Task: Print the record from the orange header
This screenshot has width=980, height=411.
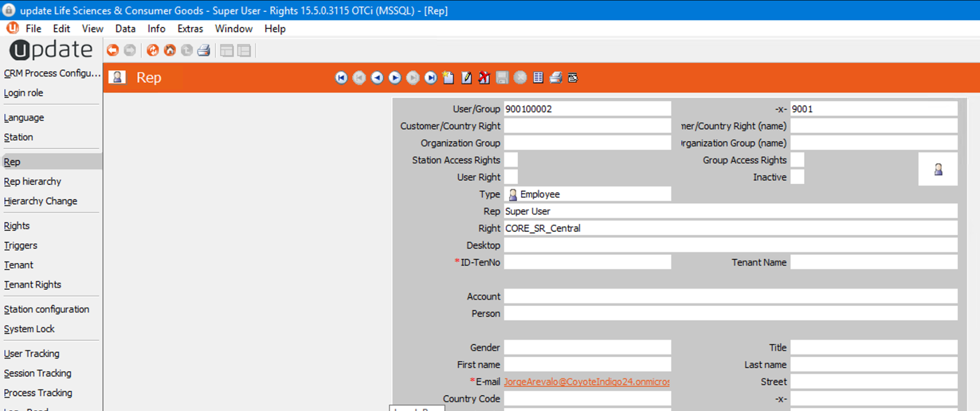Action: pos(556,78)
